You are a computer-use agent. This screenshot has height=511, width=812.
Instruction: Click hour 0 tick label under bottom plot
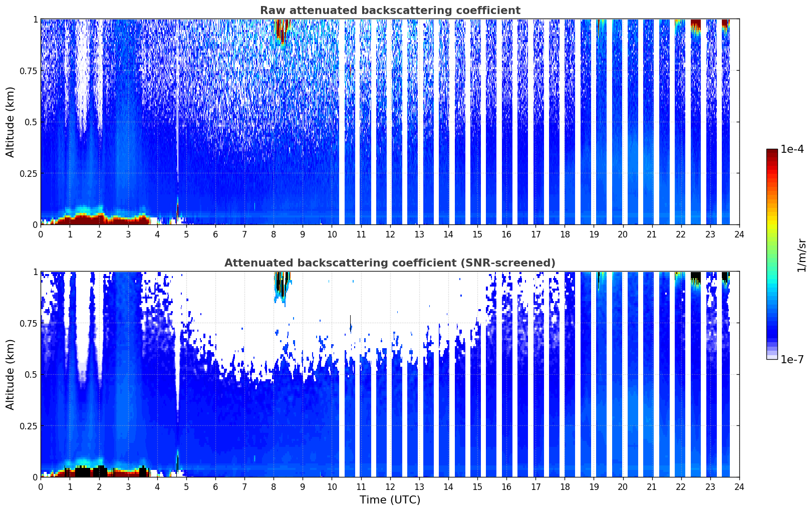pos(41,486)
